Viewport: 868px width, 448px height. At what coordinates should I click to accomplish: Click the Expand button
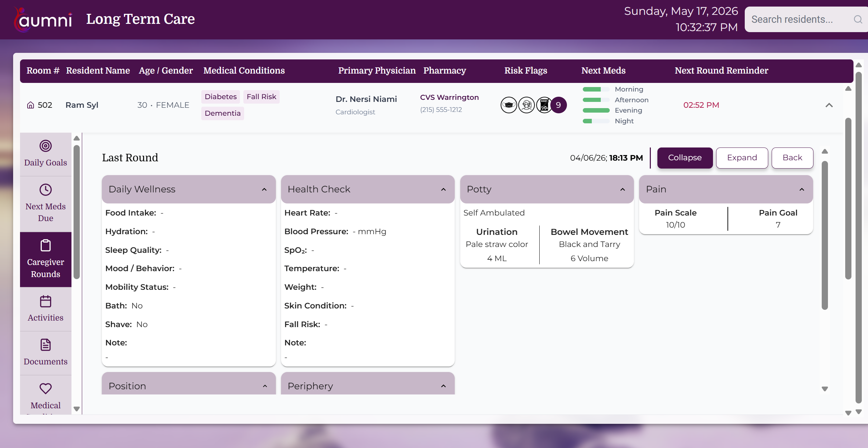(x=742, y=158)
